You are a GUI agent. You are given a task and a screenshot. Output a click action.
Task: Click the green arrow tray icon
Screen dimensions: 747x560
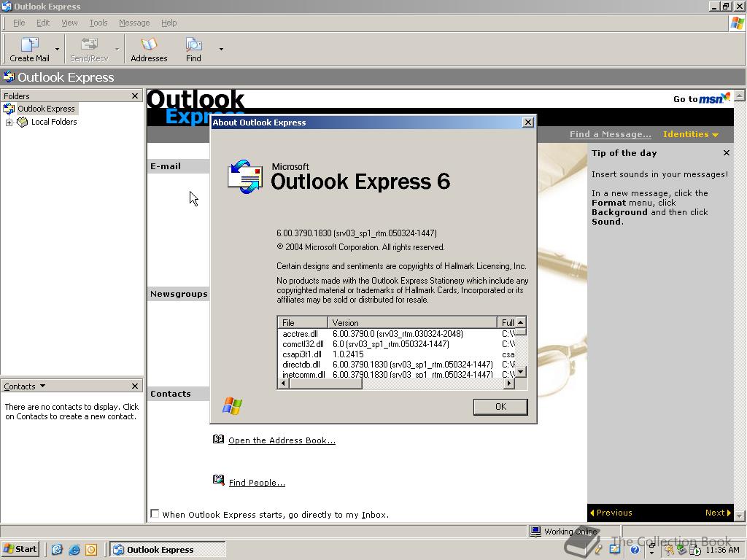682,550
